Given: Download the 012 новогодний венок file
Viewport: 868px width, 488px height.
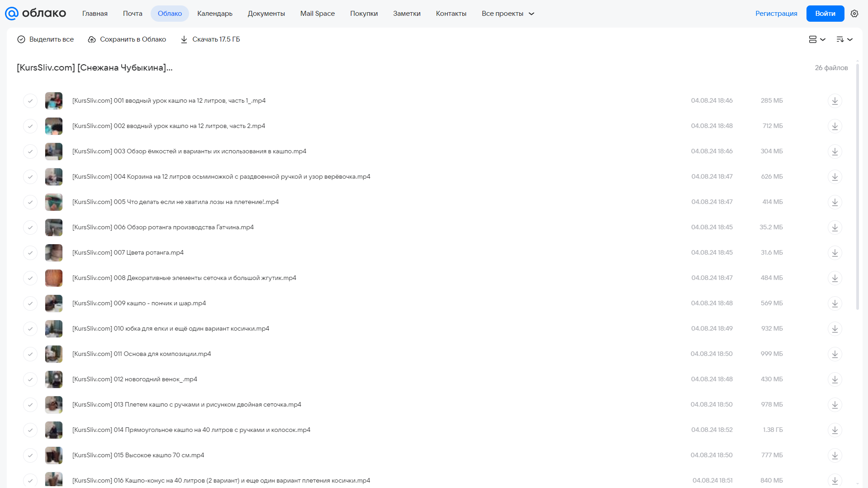Looking at the screenshot, I should 835,379.
